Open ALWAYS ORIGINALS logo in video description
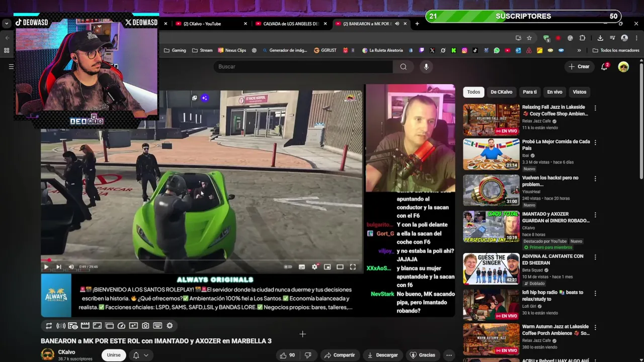The image size is (644, 362). tap(56, 296)
